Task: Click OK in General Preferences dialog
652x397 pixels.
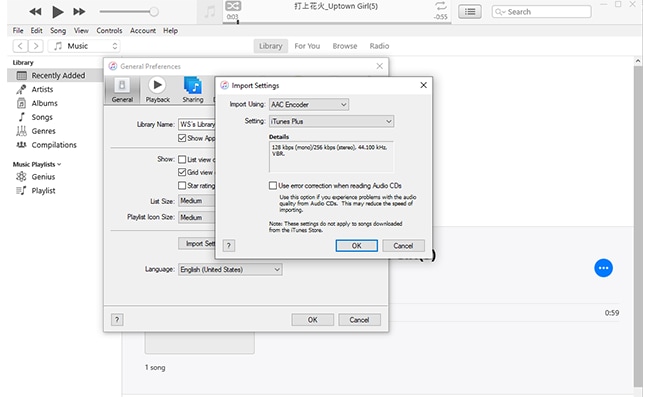Action: 313,320
